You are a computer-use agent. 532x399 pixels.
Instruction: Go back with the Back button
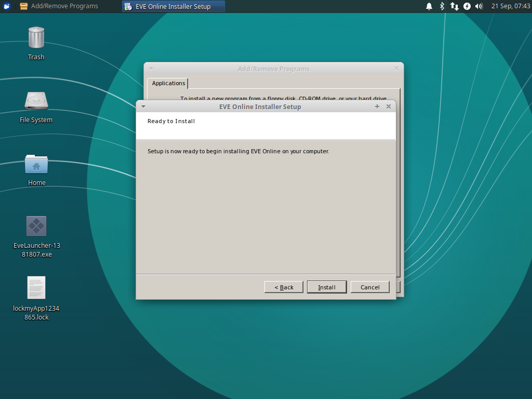pos(284,287)
